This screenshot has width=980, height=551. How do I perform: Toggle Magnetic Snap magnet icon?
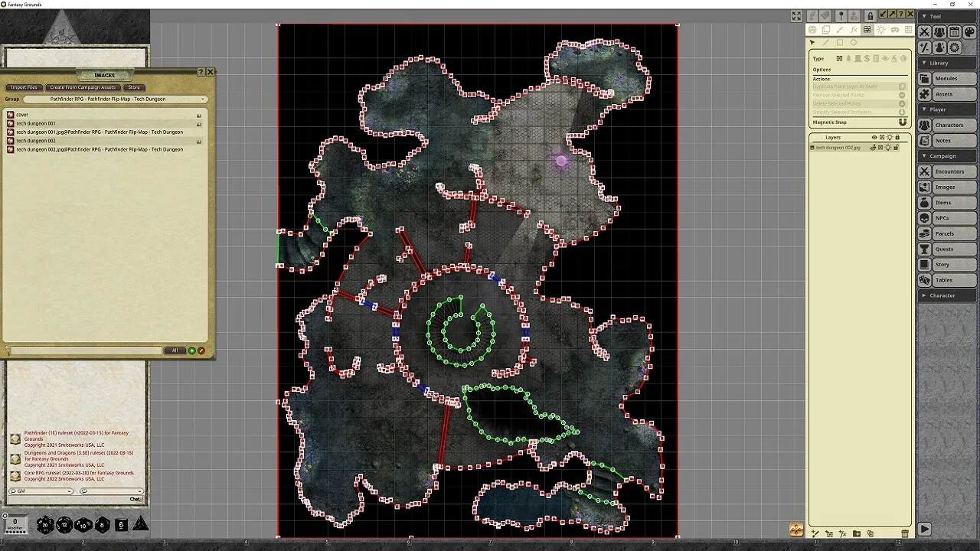click(x=903, y=122)
